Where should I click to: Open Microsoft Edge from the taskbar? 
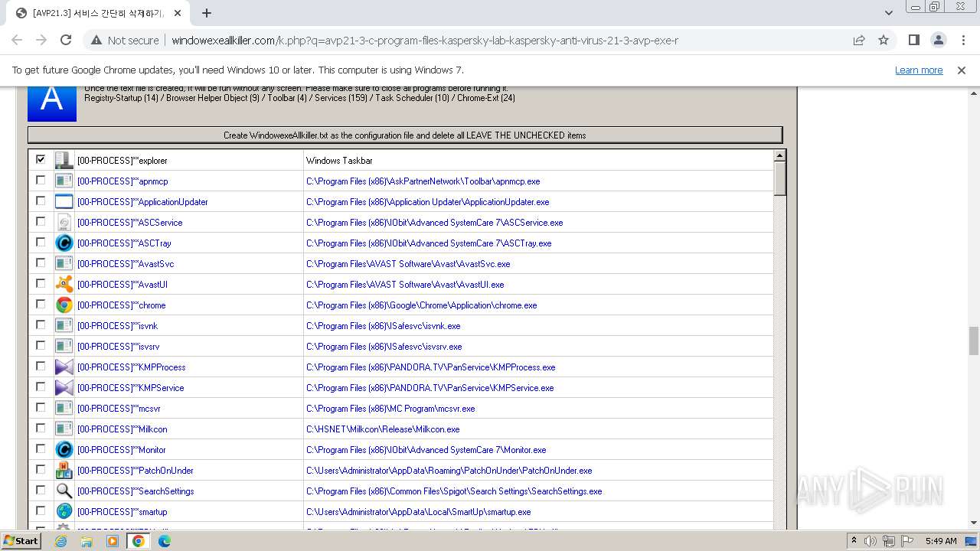[x=164, y=541]
